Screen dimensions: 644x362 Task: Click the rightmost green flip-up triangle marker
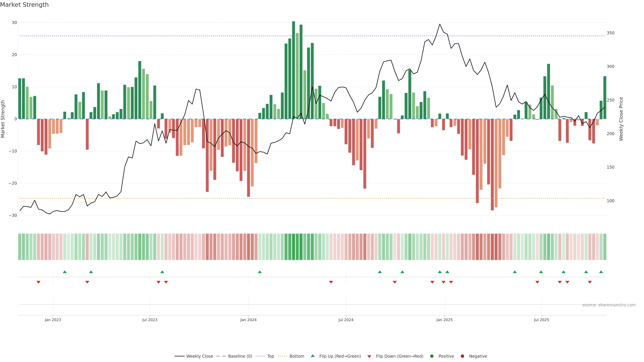pyautogui.click(x=601, y=272)
